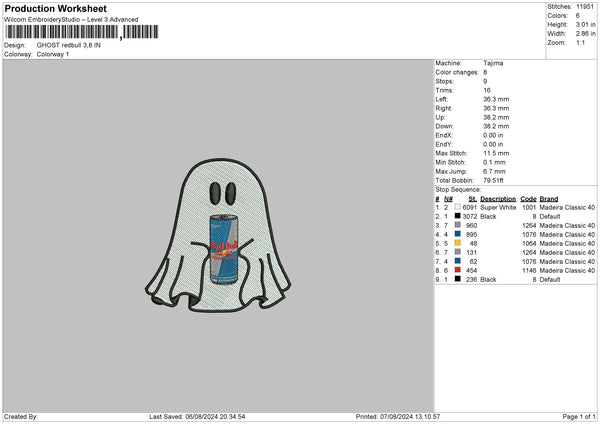The image size is (600, 424).
Task: Click the purple swatch beside stitch count 131
Action: pyautogui.click(x=458, y=252)
